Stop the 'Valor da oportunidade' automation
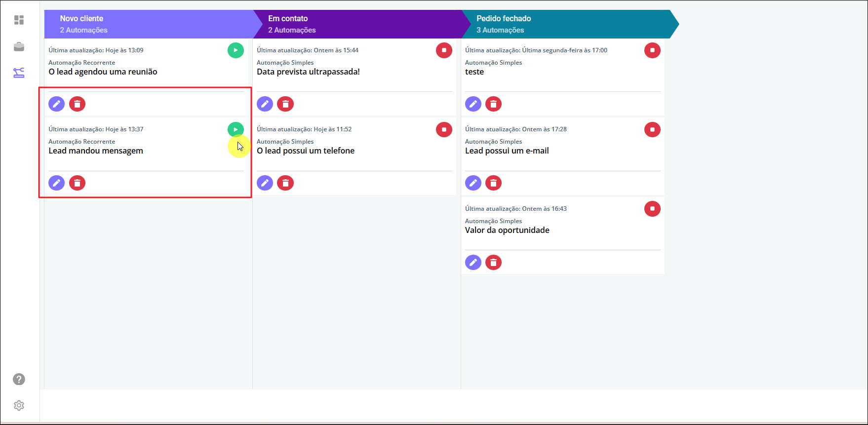Image resolution: width=868 pixels, height=425 pixels. 652,209
